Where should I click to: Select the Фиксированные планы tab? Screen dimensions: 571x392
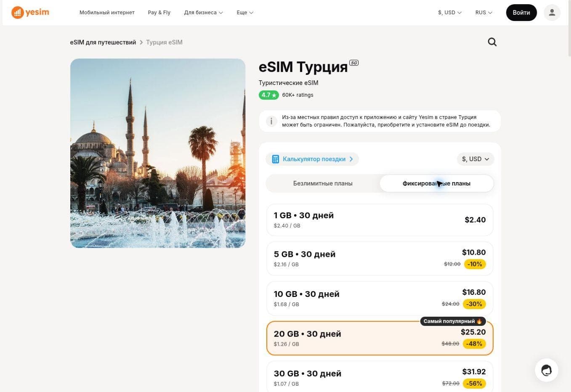(x=436, y=183)
